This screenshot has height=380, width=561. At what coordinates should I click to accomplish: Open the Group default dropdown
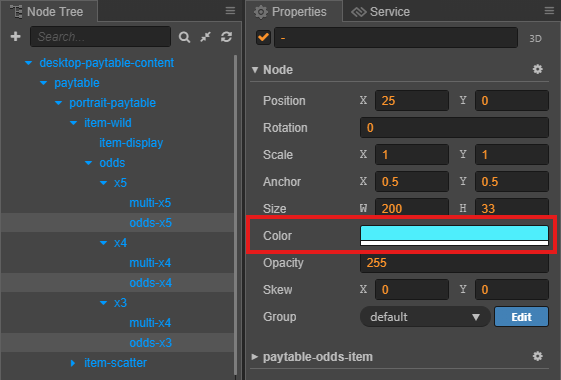(x=425, y=317)
